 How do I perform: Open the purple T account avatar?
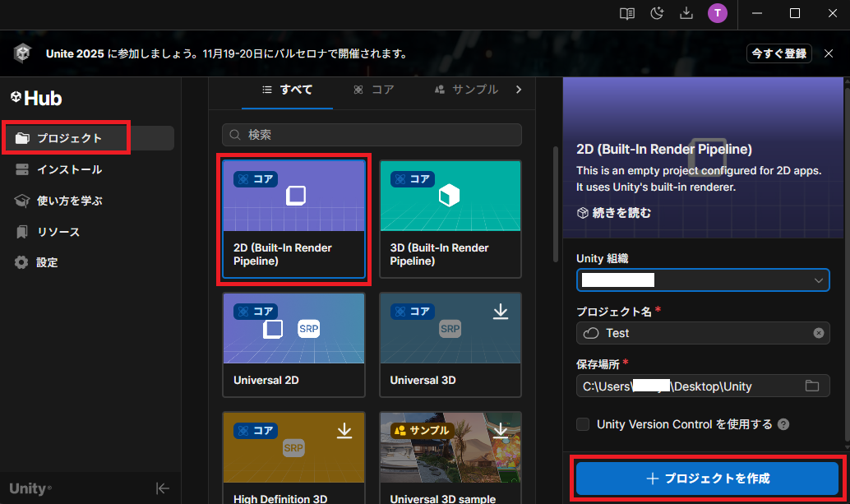(718, 13)
